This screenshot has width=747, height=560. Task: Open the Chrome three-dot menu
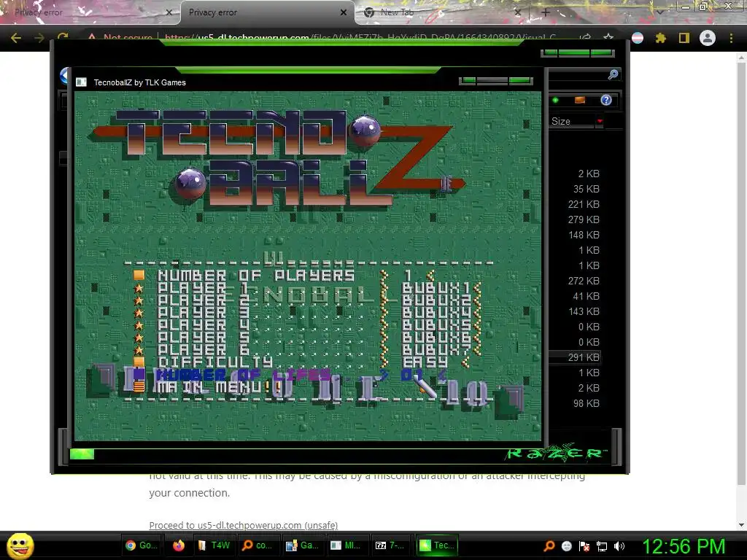click(731, 38)
